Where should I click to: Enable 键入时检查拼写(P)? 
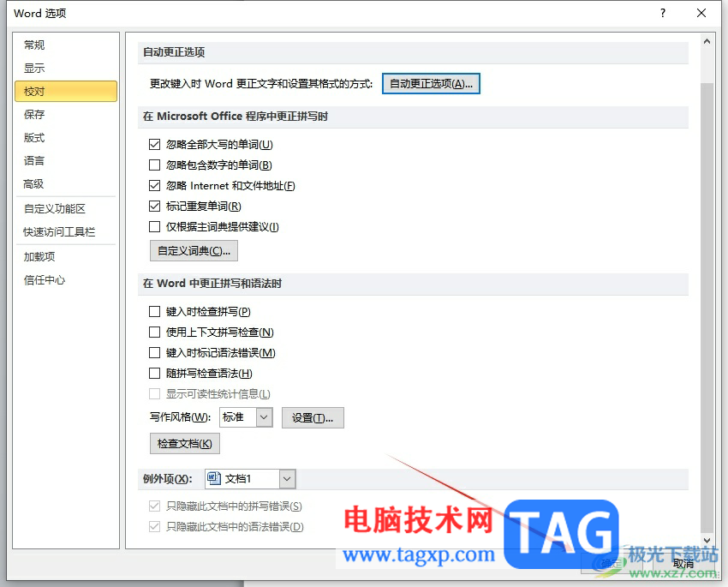[155, 312]
